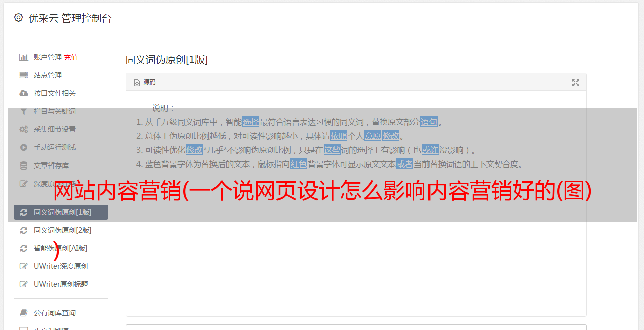The height and width of the screenshot is (330, 644).
Task: Open 智能伪原创[AI版] menu item
Action: pos(61,248)
